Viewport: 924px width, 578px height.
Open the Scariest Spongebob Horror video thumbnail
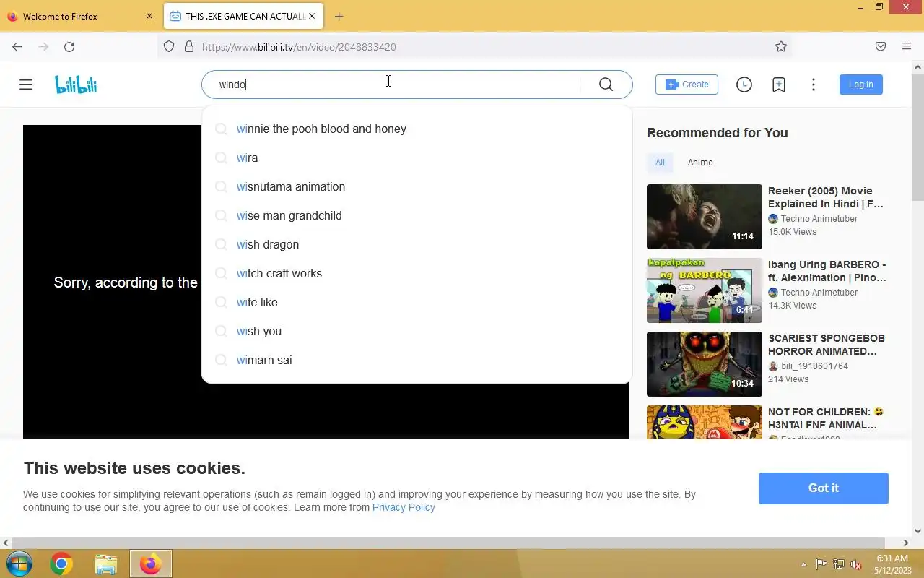pos(705,364)
